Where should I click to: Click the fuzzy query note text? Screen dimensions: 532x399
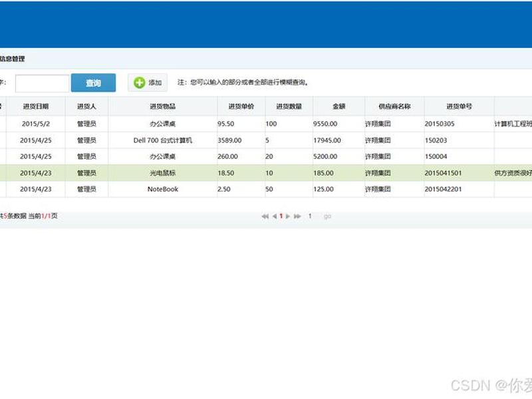(243, 82)
